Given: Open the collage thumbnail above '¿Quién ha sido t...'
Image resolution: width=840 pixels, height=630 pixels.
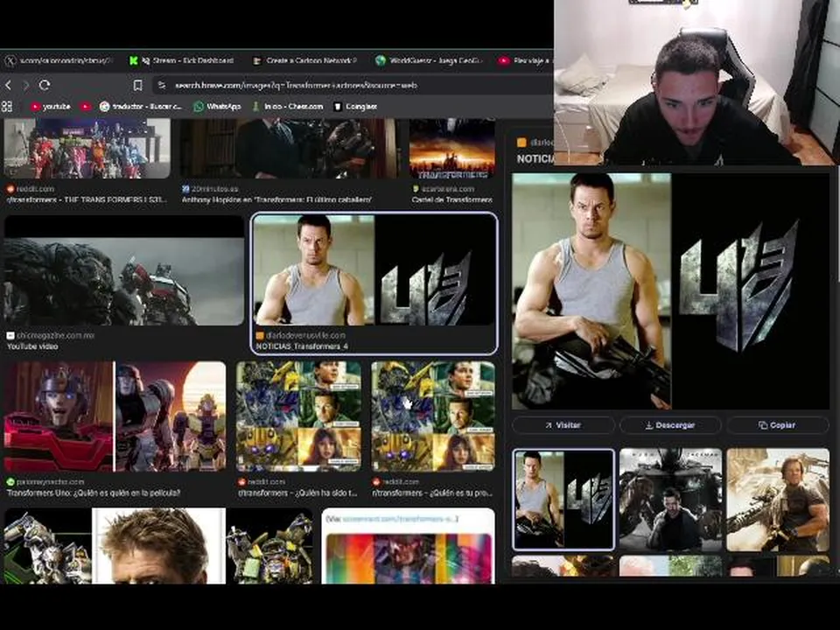Looking at the screenshot, I should [x=299, y=416].
